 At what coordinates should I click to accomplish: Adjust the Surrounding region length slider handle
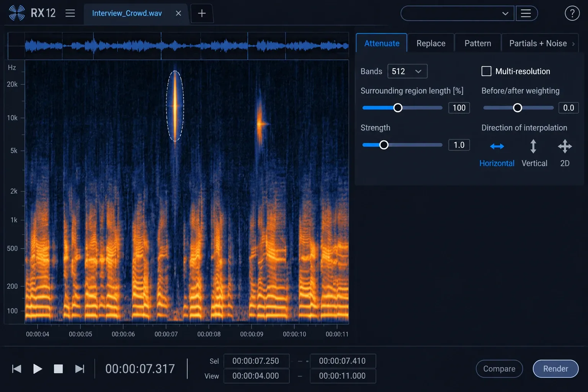click(398, 108)
